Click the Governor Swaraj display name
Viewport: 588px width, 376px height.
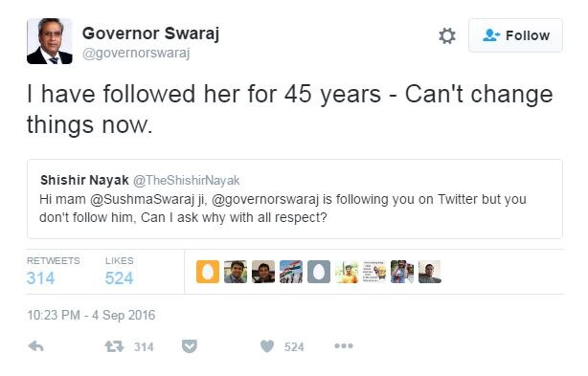[150, 33]
